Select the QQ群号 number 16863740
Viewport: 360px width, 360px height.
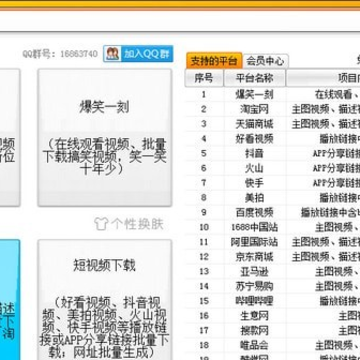pyautogui.click(x=79, y=54)
